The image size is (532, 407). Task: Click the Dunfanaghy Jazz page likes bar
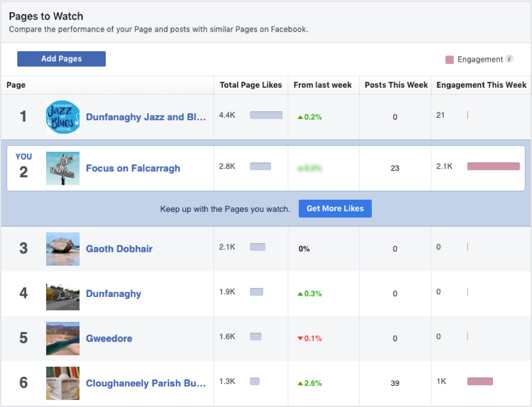point(267,115)
